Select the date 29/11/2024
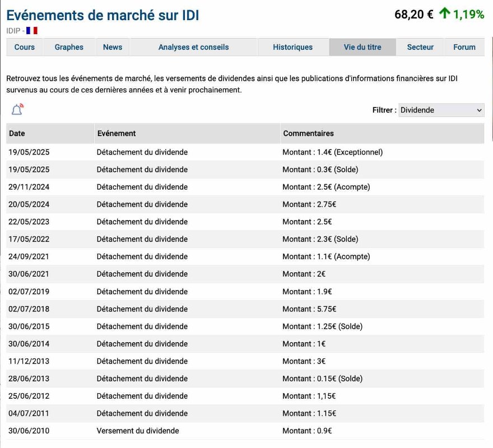 coord(29,187)
